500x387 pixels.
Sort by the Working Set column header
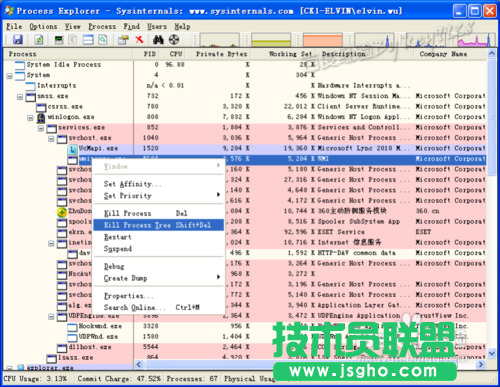click(x=284, y=54)
